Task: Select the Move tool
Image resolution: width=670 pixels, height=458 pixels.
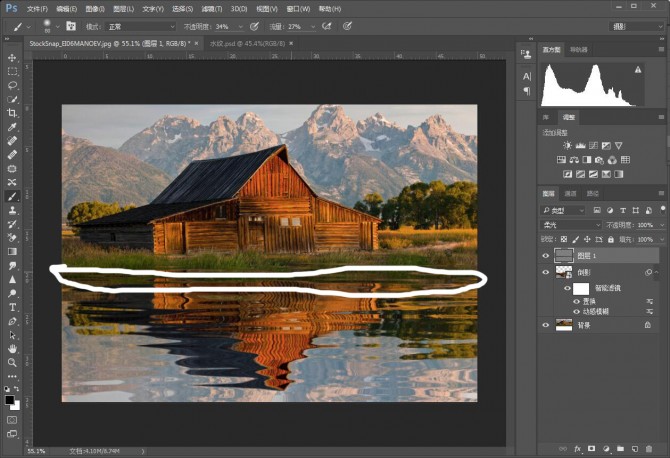Action: point(12,58)
